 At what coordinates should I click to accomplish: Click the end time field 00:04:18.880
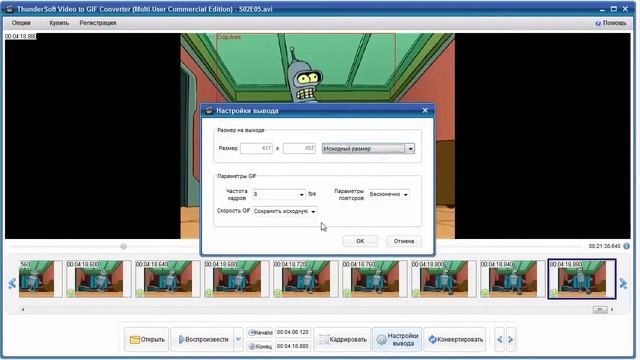293,346
